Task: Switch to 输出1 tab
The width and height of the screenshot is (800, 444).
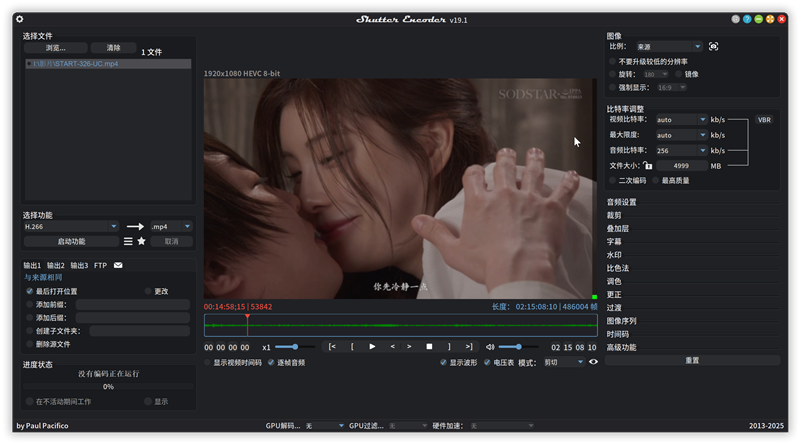Action: [x=32, y=265]
